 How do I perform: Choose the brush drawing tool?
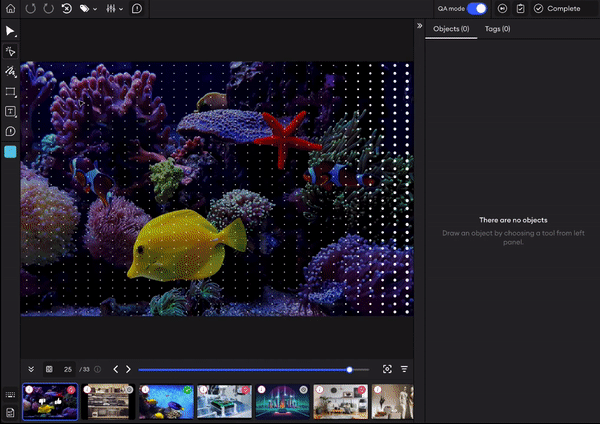tap(10, 71)
